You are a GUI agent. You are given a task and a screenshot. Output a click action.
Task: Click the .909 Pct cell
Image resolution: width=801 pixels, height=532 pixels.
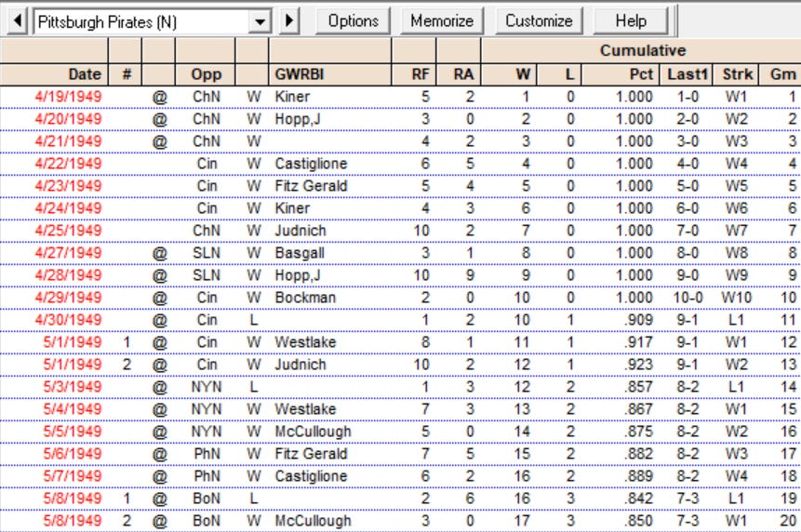point(638,320)
